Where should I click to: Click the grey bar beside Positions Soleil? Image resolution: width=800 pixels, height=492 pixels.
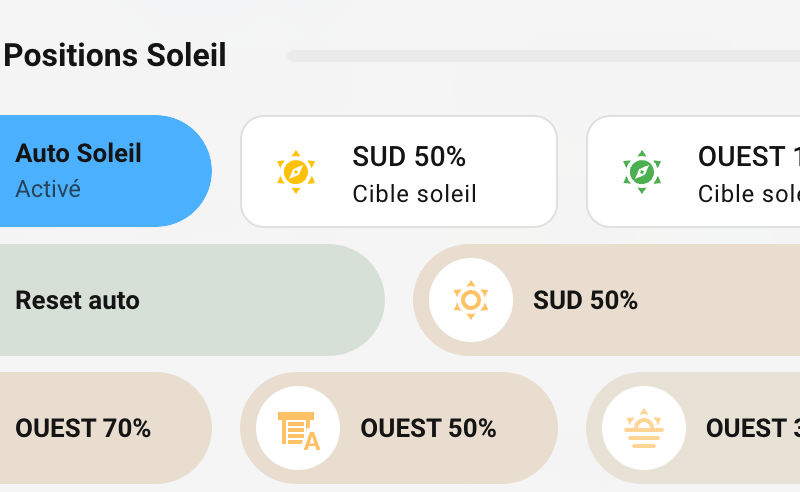tap(540, 56)
